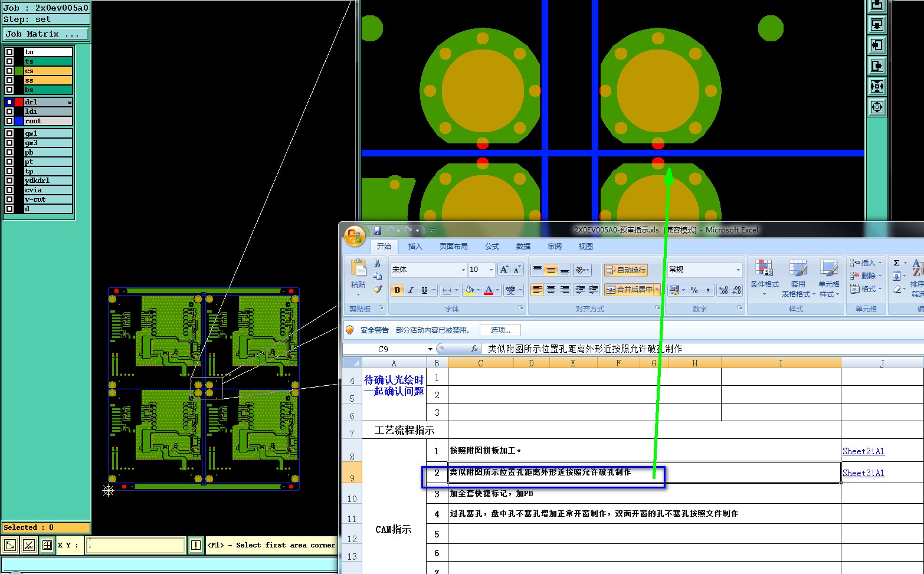Click the second icon in the CAM bottom toolbar

pos(28,546)
